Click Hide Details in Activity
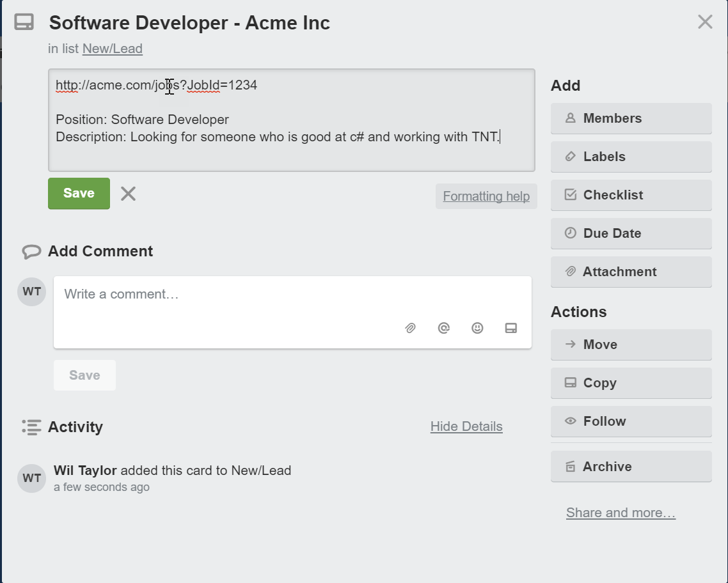 coord(466,426)
